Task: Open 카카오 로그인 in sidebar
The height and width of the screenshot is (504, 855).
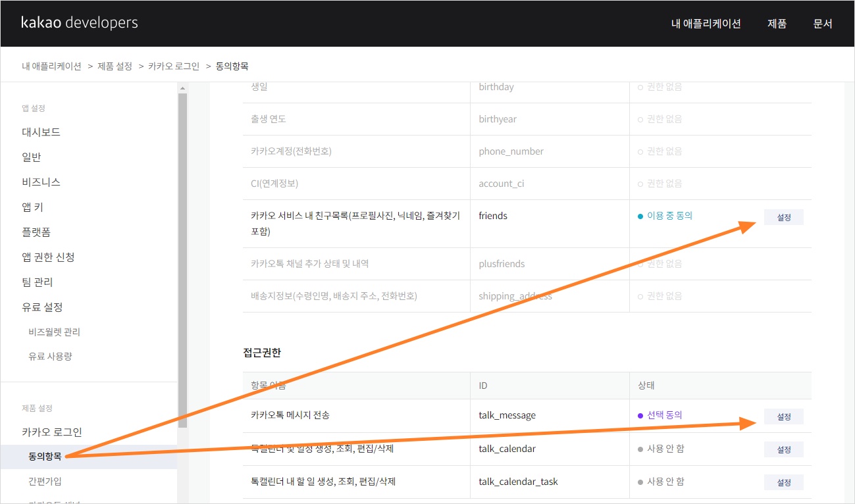Action: click(x=51, y=432)
